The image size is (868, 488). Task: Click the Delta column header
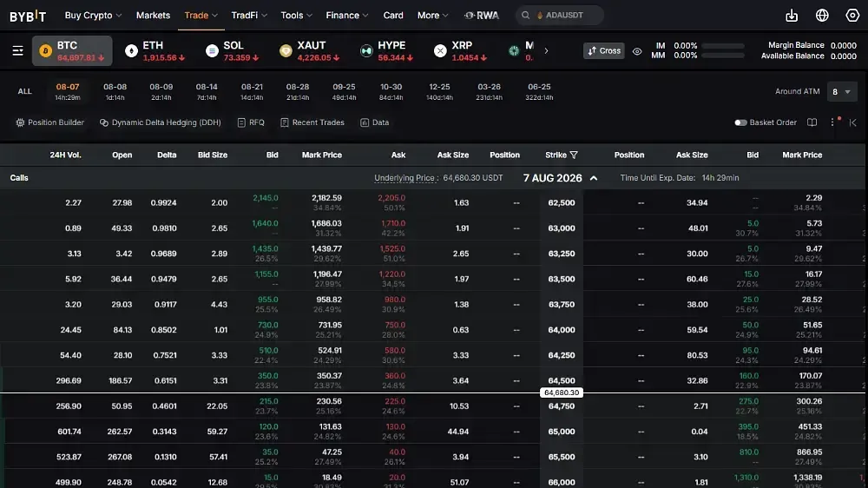[167, 155]
